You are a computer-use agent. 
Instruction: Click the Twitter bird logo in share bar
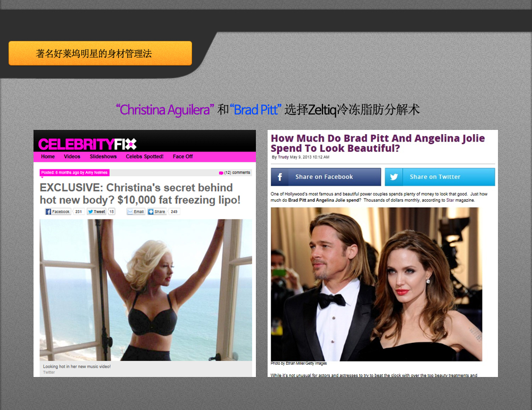pyautogui.click(x=394, y=177)
